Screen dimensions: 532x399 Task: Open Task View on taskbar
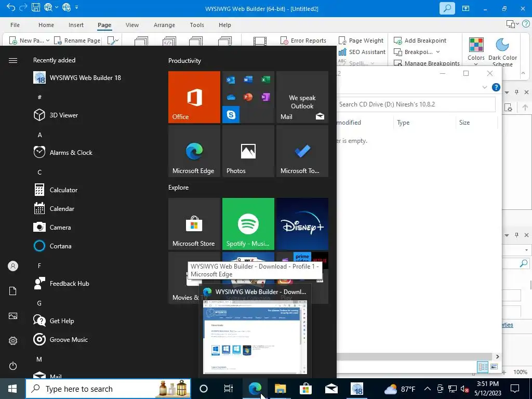pos(229,389)
